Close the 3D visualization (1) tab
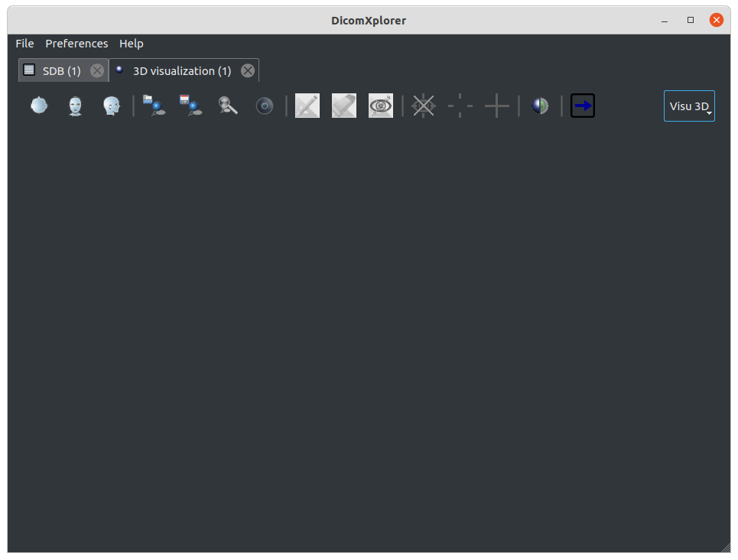Screen dimensions: 738x560 click(x=248, y=70)
